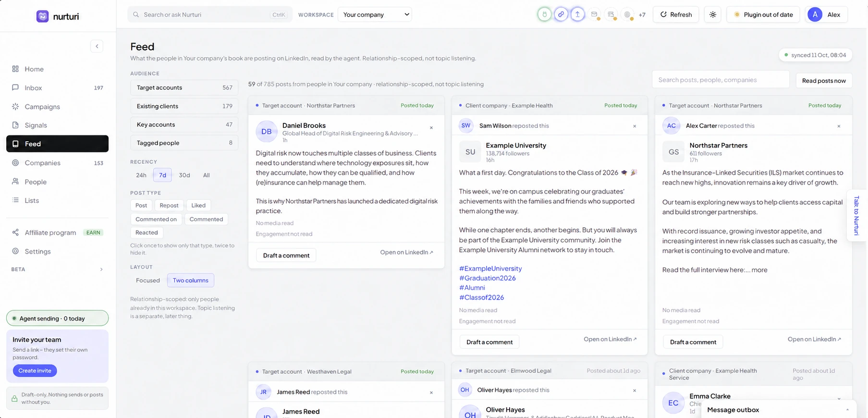Switch layout to Focused
Viewport: 868px width, 418px height.
[148, 281]
